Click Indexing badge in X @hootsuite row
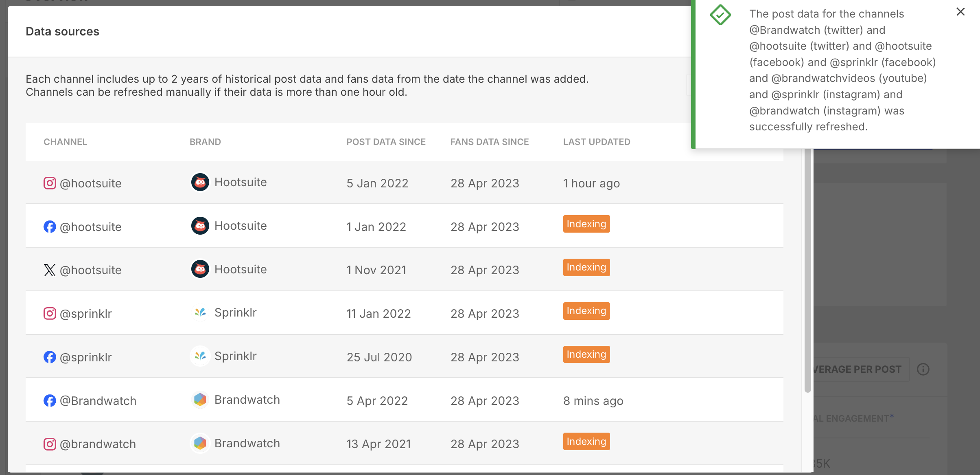Screen dimensions: 980x475 click(x=586, y=267)
